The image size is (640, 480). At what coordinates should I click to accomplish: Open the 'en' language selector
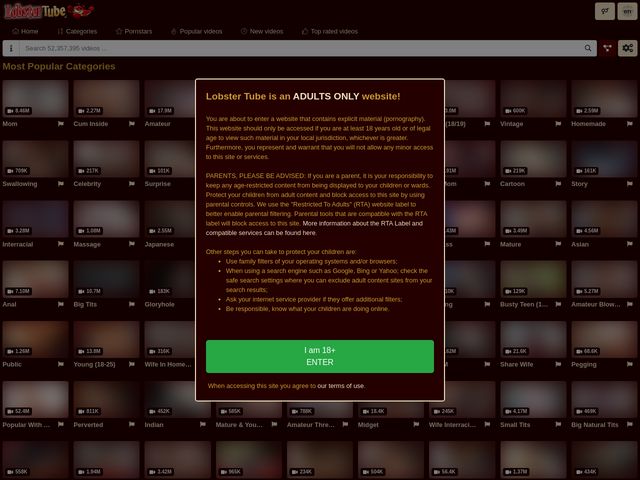627,11
